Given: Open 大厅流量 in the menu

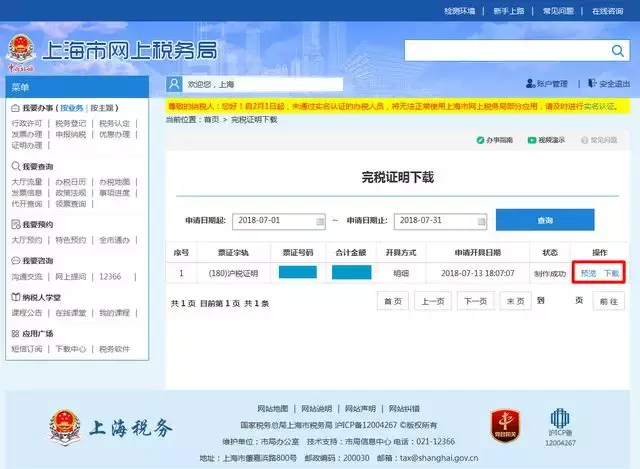Looking at the screenshot, I should pos(27,182).
